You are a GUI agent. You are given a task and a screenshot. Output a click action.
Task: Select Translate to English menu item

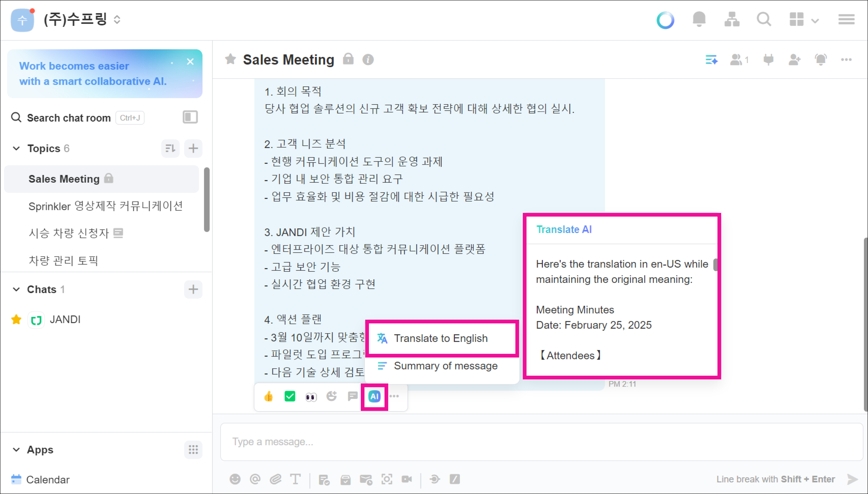(440, 338)
